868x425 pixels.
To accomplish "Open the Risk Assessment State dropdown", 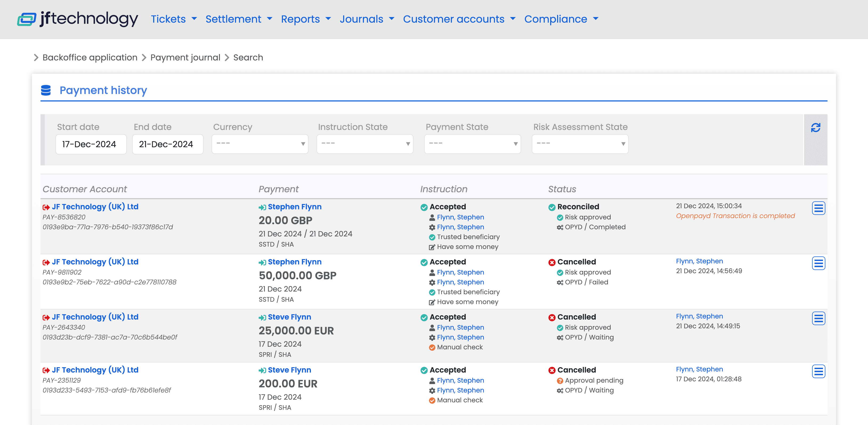I will (x=580, y=144).
